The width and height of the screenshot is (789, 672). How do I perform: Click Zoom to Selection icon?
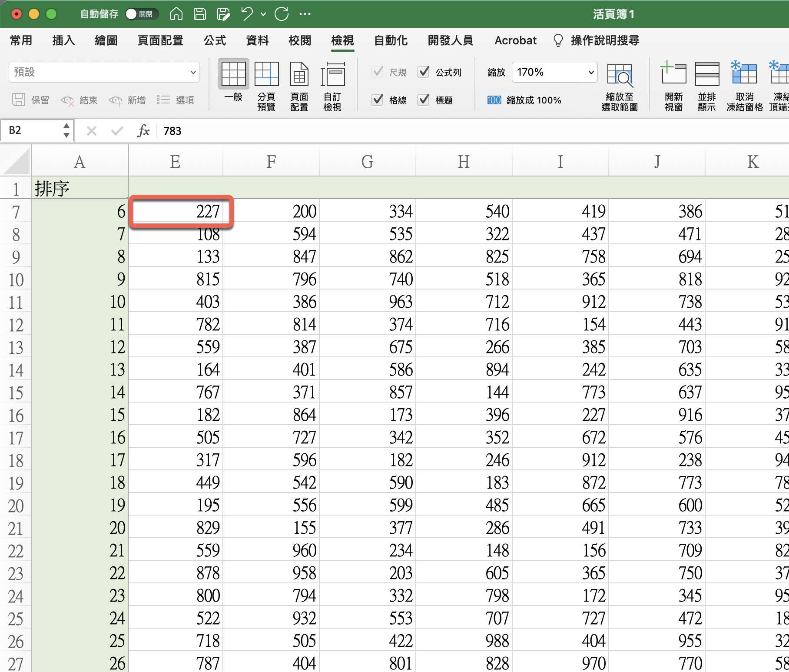(x=619, y=86)
